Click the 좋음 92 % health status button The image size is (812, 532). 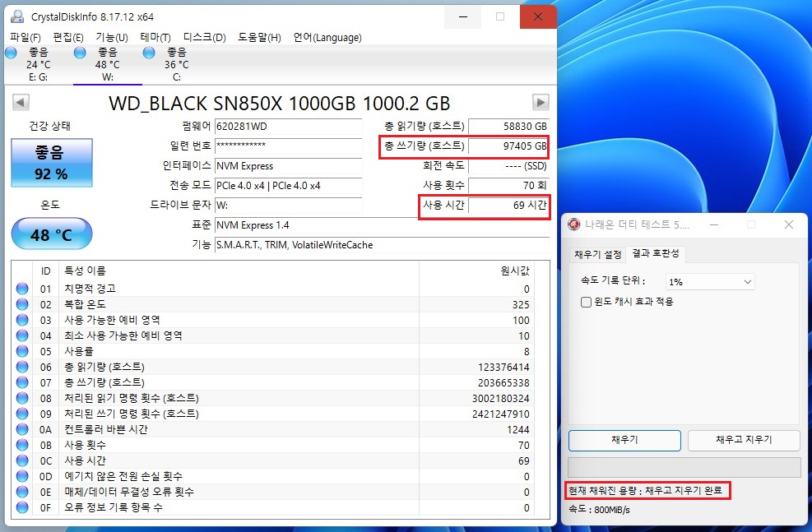pos(52,163)
